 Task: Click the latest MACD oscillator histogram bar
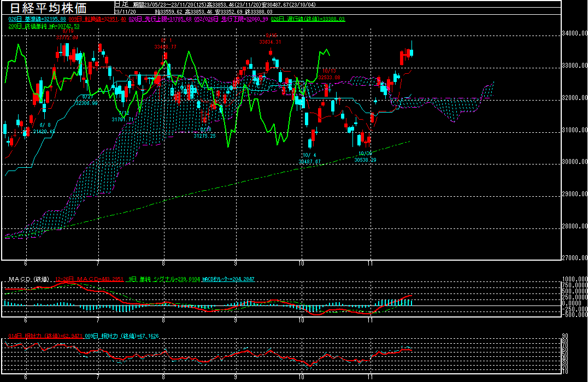click(411, 303)
